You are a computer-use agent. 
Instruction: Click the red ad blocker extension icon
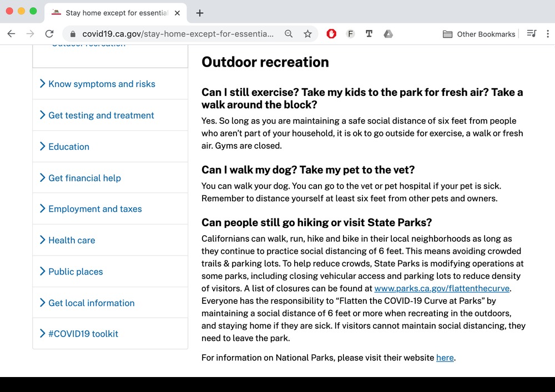pyautogui.click(x=331, y=34)
